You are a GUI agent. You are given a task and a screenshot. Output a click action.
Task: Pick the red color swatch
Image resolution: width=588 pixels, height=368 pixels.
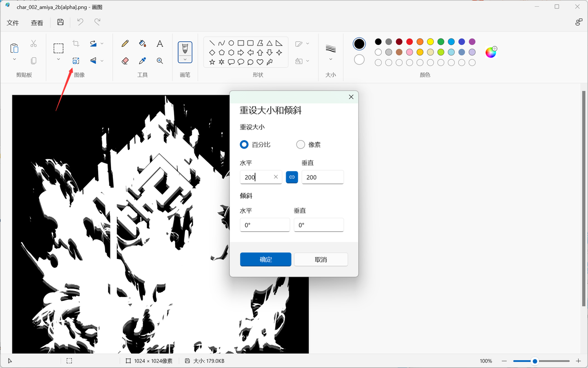(409, 41)
